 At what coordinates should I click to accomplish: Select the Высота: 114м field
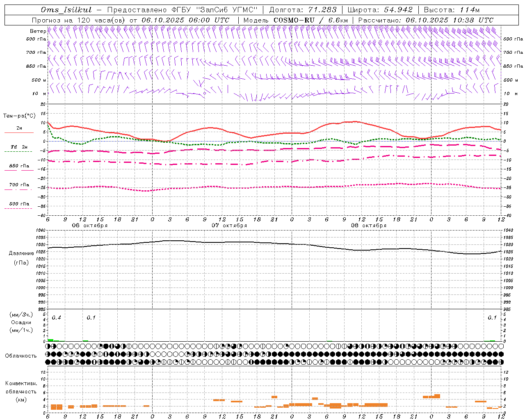(x=452, y=10)
